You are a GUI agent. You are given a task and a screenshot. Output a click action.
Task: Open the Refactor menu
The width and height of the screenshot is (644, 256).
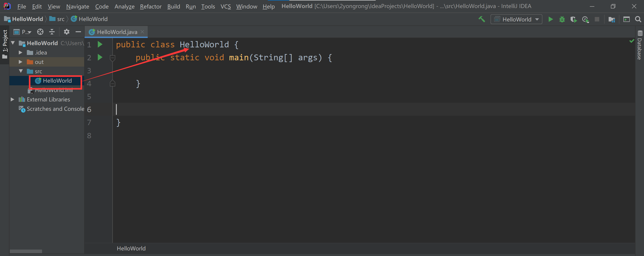click(151, 6)
